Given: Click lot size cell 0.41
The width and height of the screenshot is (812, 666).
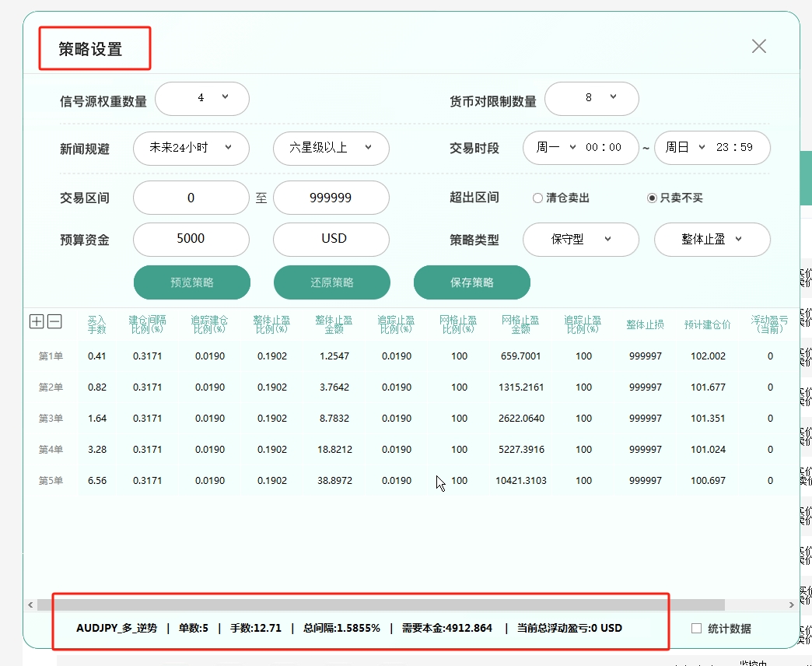Looking at the screenshot, I should pos(97,356).
